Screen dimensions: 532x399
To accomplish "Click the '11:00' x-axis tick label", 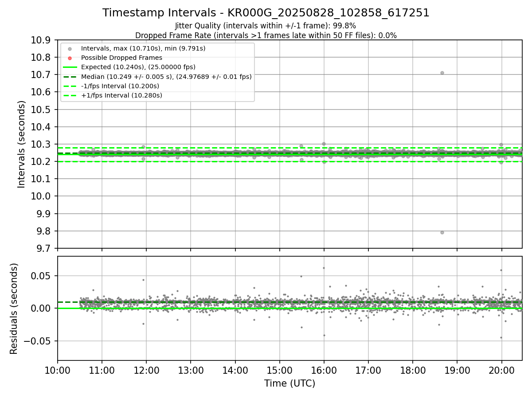I will click(102, 370).
